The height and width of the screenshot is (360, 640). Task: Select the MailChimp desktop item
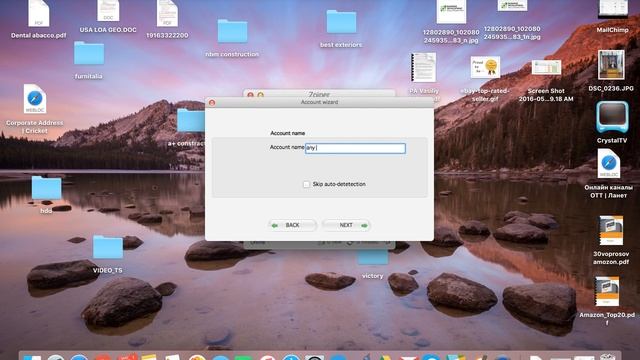click(613, 10)
